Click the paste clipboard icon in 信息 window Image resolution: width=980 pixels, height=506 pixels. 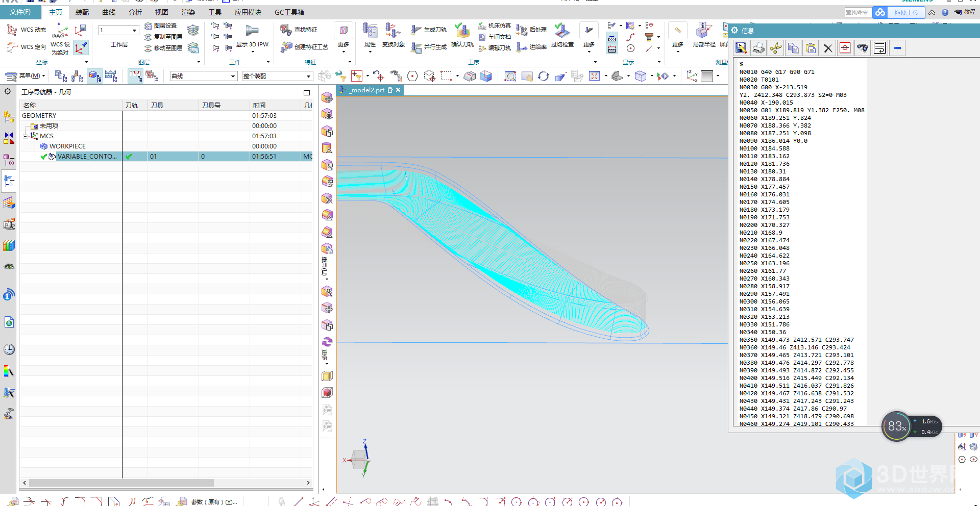tap(811, 48)
